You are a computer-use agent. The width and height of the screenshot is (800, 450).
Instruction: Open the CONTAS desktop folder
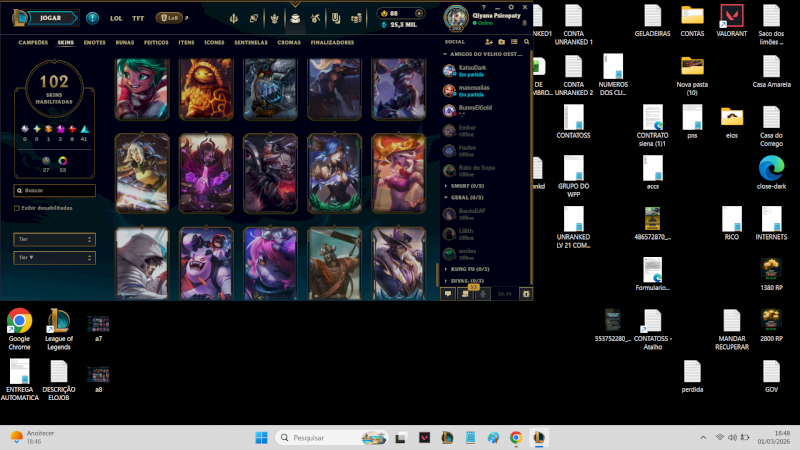pos(692,20)
